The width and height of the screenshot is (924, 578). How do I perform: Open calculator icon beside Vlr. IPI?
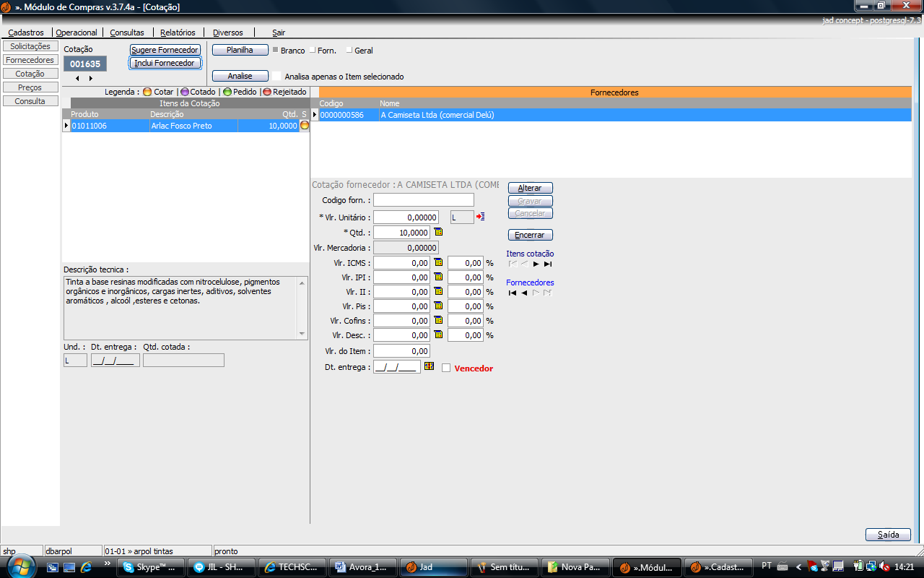(437, 277)
